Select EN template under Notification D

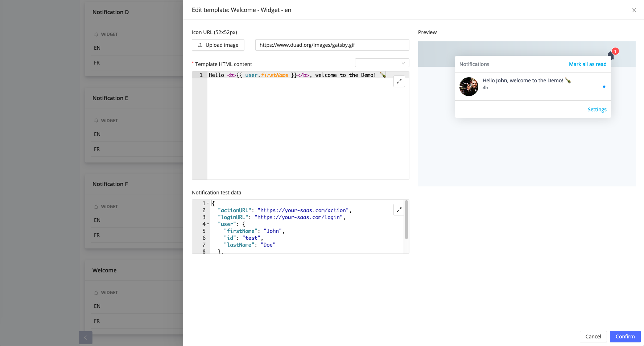click(97, 48)
